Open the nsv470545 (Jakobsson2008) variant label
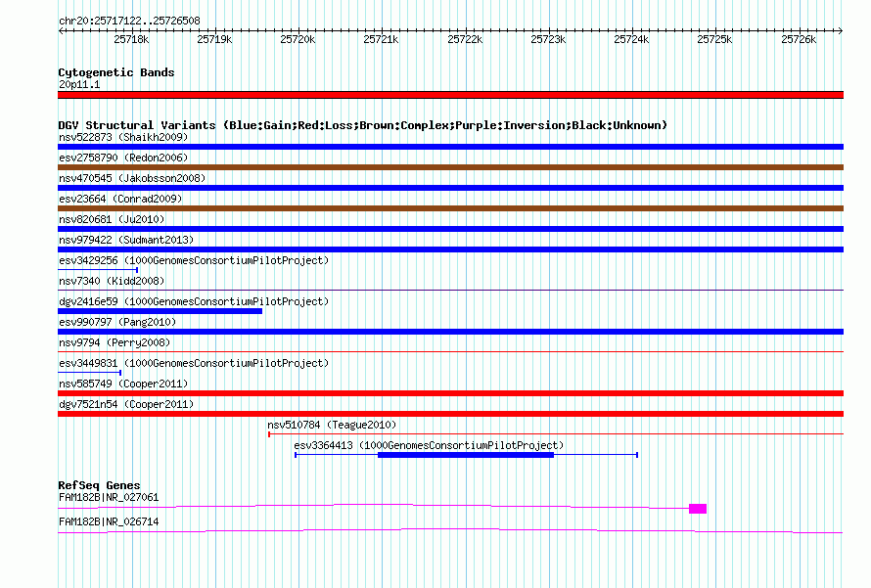Screen dimensions: 871x588 point(132,178)
